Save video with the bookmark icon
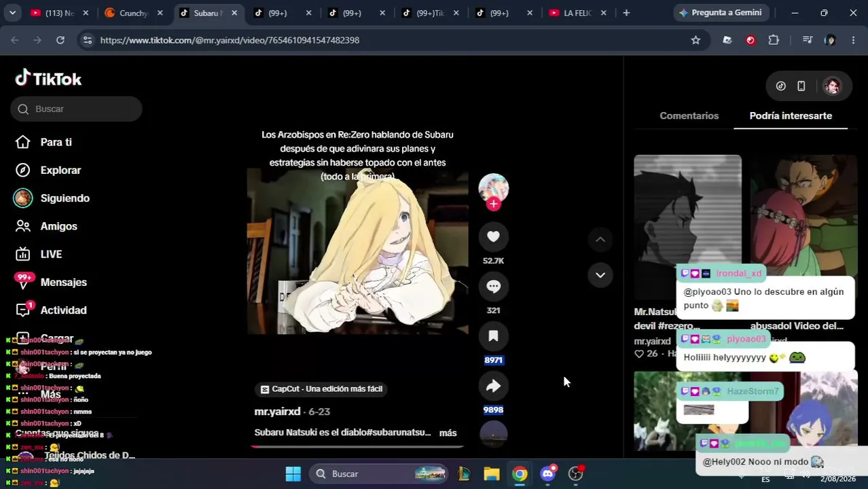The height and width of the screenshot is (489, 868). pyautogui.click(x=493, y=336)
